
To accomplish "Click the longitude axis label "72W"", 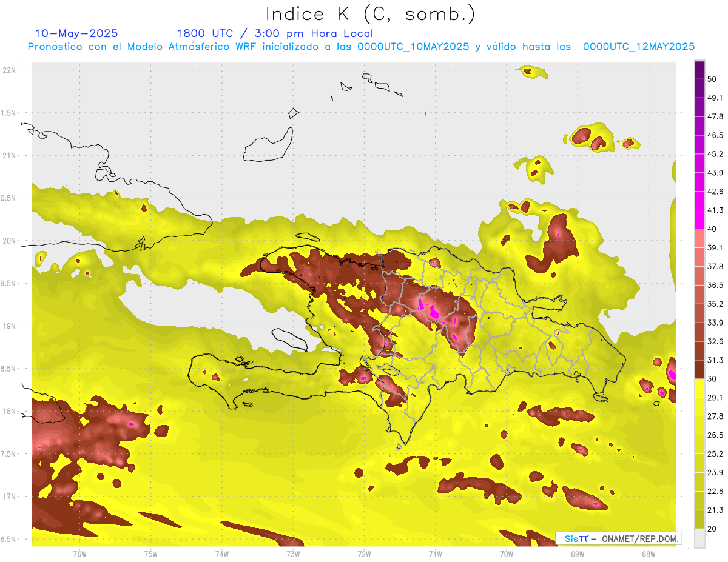I will [365, 555].
